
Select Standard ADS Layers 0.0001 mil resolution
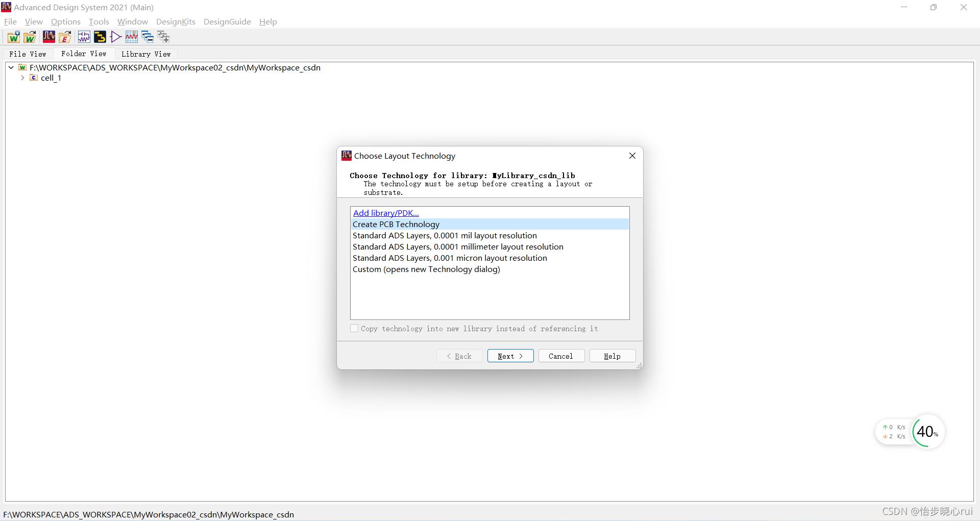(x=490, y=235)
